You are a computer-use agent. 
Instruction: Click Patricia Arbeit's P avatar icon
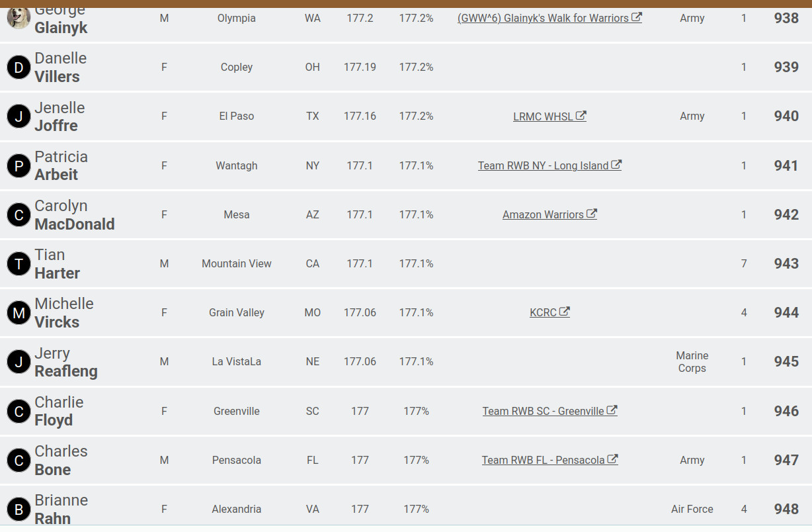[19, 165]
